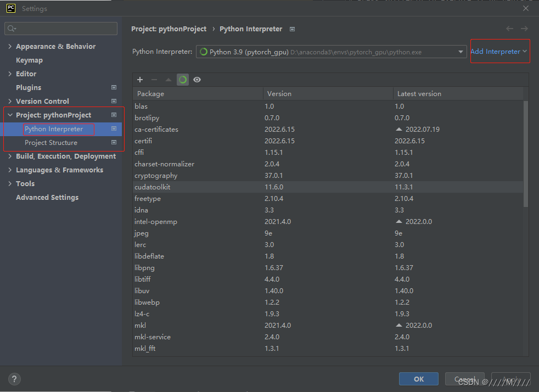Click the search magnifier icon
This screenshot has height=392, width=539.
click(12, 29)
